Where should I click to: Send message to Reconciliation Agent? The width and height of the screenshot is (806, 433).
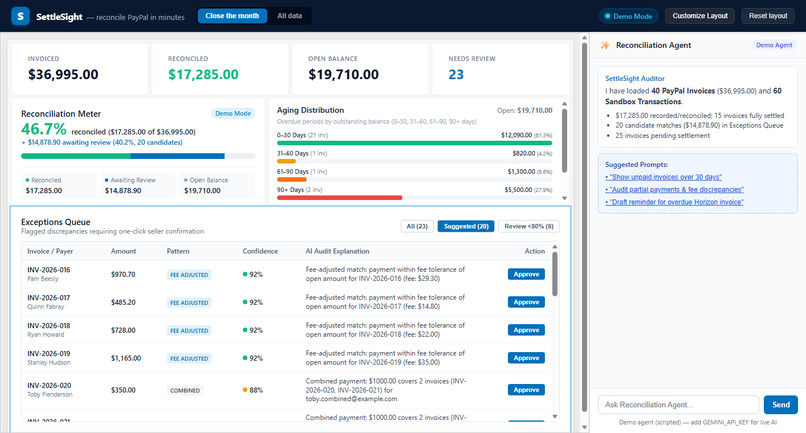[781, 405]
